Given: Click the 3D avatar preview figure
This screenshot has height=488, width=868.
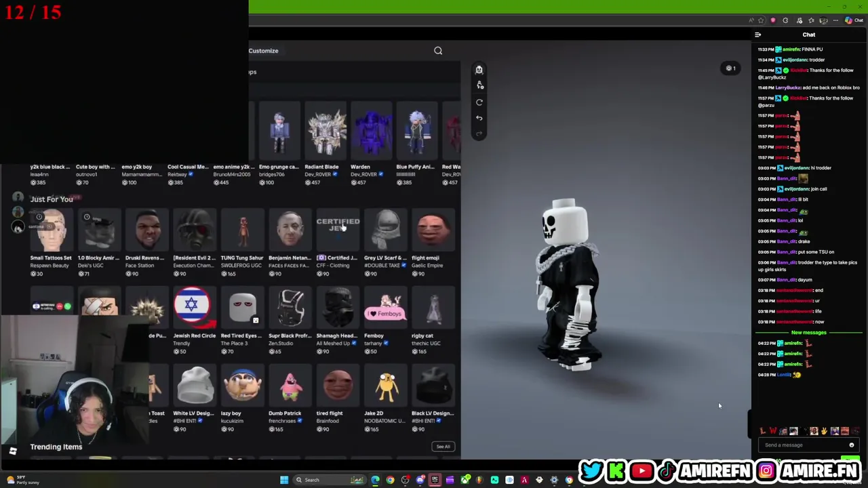Looking at the screenshot, I should (x=568, y=285).
